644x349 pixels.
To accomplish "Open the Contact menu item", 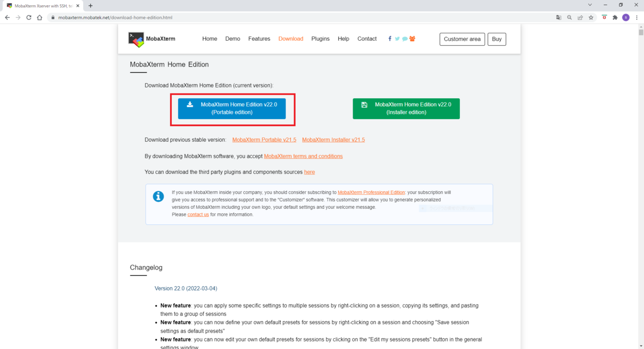I will [x=367, y=39].
